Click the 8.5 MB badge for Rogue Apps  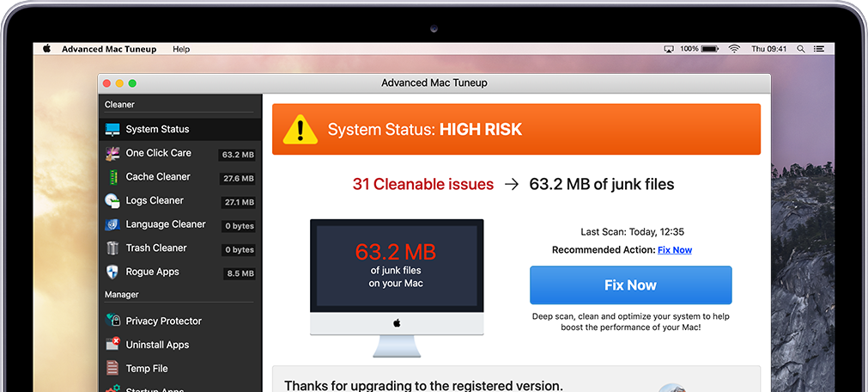(x=240, y=274)
